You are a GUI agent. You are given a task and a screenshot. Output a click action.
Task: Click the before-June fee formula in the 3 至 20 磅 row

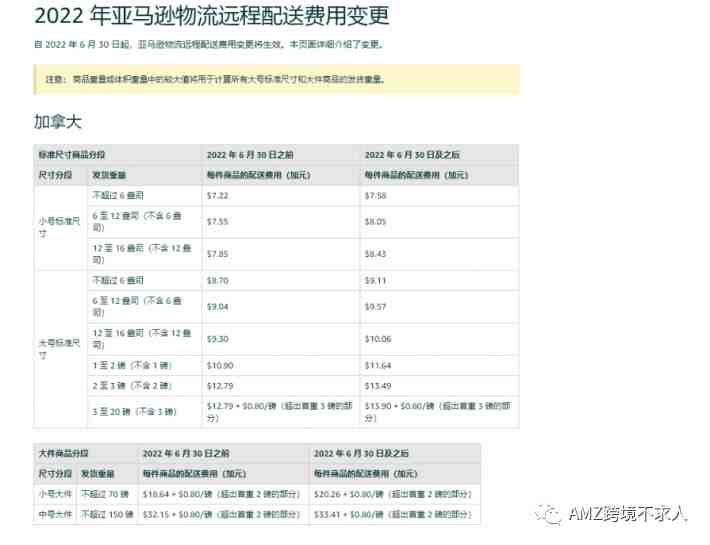279,412
